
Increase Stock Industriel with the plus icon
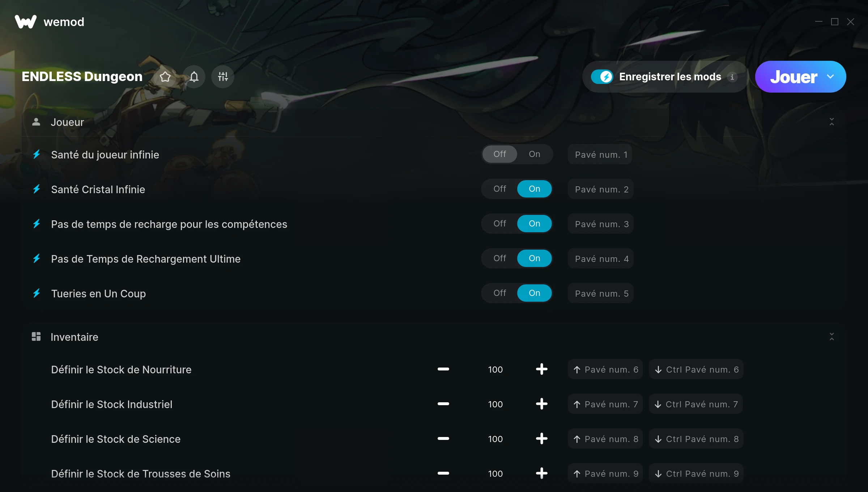[x=542, y=404]
